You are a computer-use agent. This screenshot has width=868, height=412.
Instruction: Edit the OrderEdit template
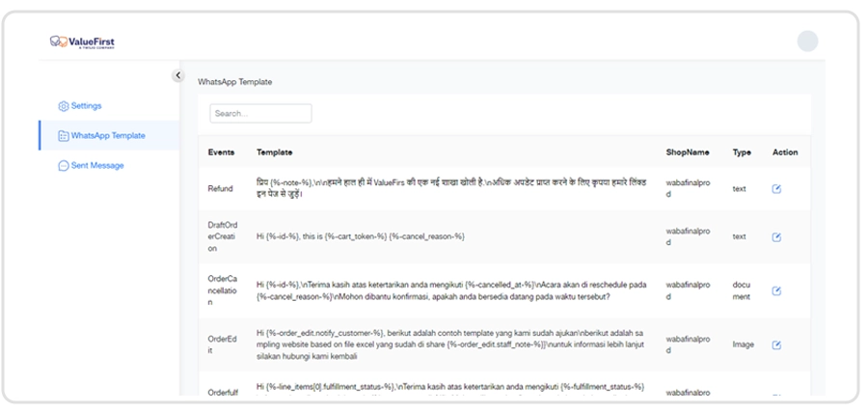click(776, 345)
